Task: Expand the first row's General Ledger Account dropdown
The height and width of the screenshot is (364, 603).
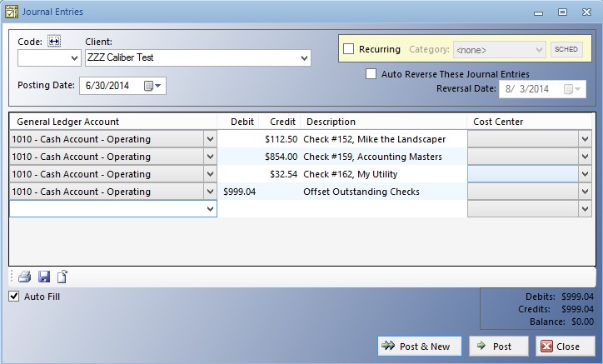Action: (210, 139)
